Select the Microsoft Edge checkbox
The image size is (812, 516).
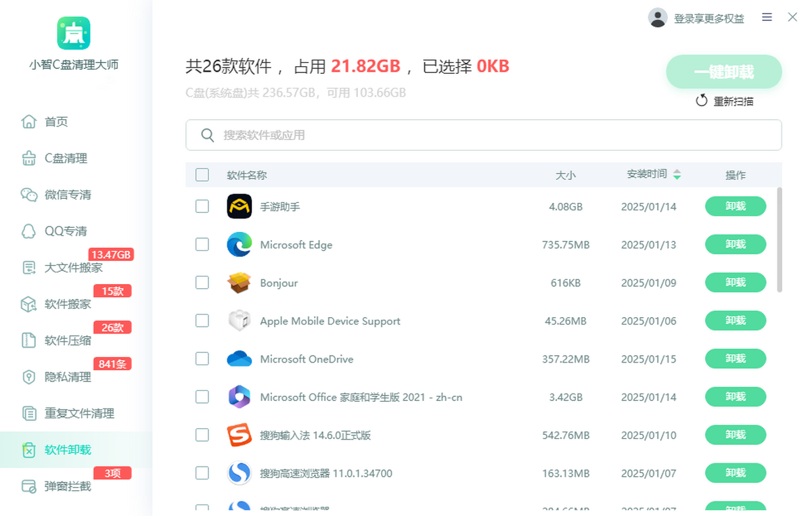point(202,244)
